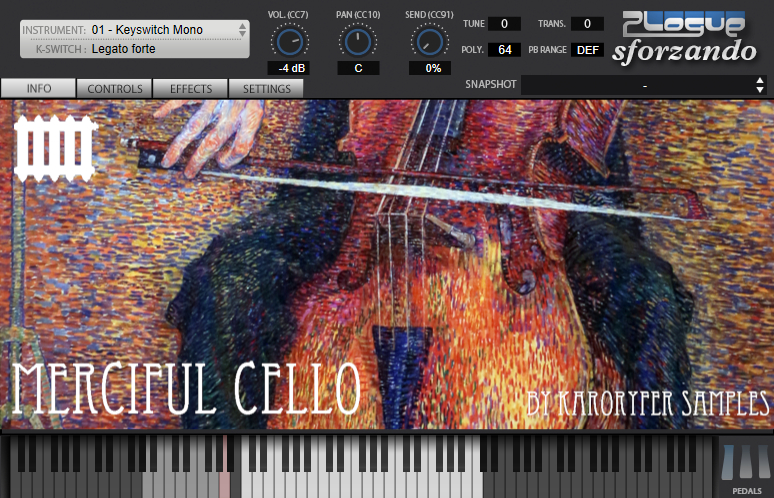Click the middle piano pedal
774x498 pixels.
click(x=745, y=461)
